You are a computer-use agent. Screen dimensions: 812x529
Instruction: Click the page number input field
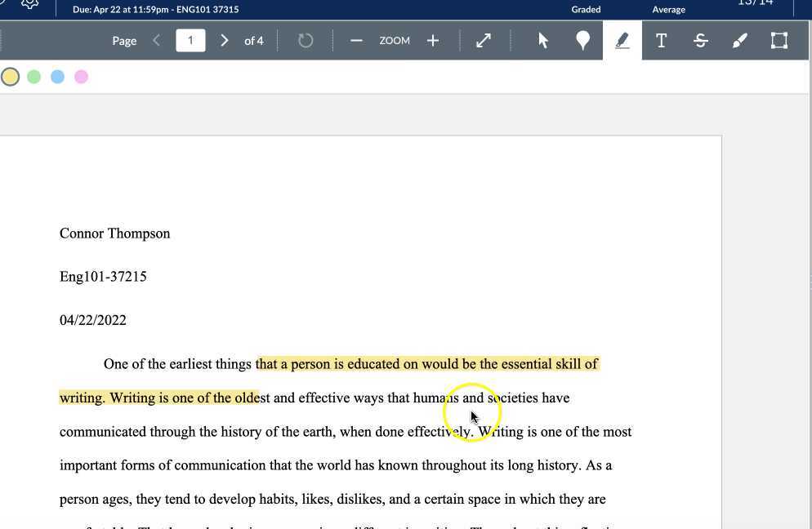[x=190, y=40]
